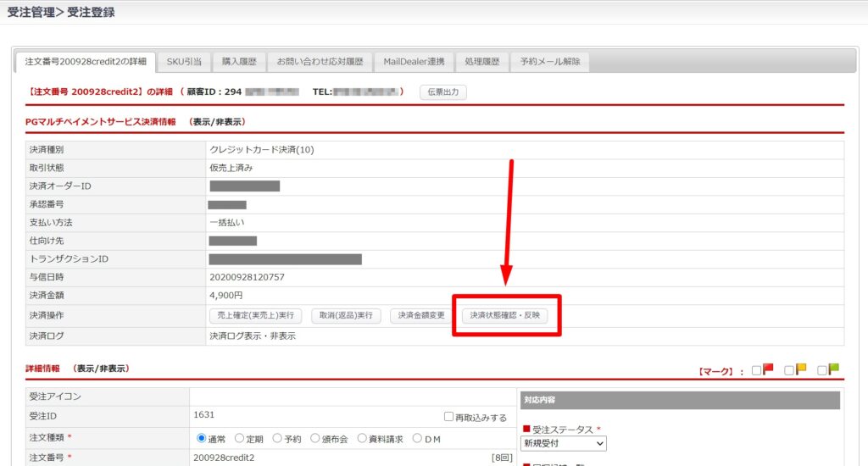
Task: Select the 通常 order type radio
Action: tap(202, 438)
